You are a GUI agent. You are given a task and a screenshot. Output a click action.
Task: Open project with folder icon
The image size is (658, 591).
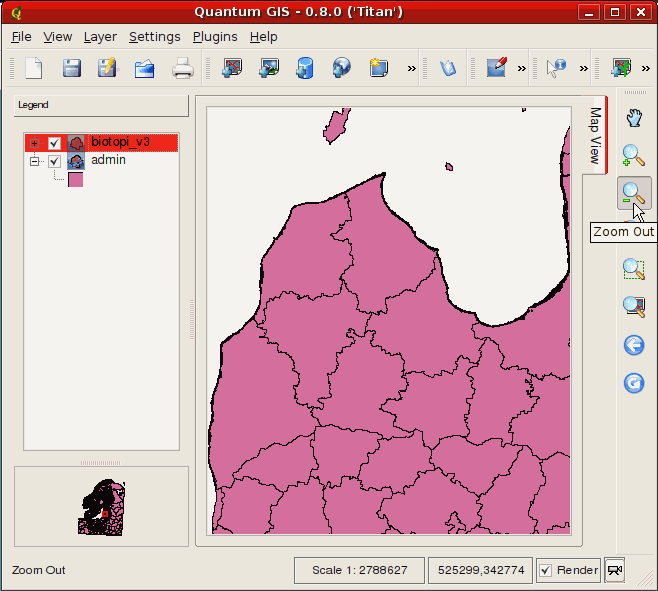145,68
